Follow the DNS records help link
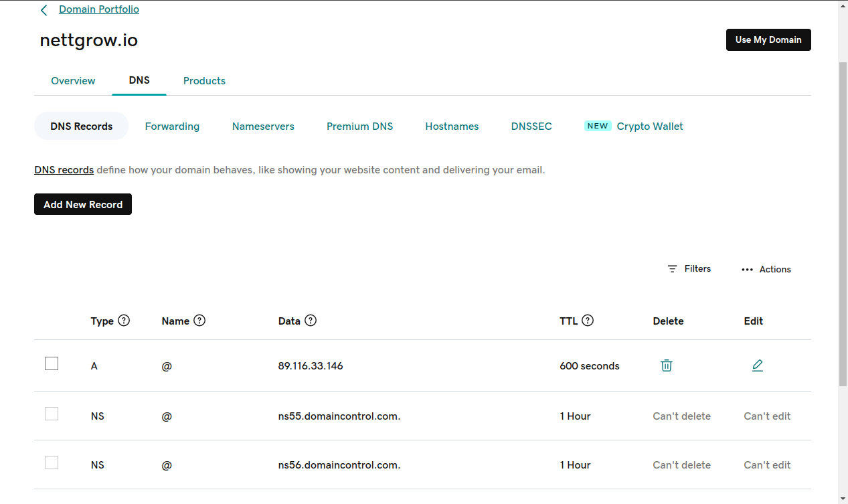The width and height of the screenshot is (848, 504). tap(64, 170)
